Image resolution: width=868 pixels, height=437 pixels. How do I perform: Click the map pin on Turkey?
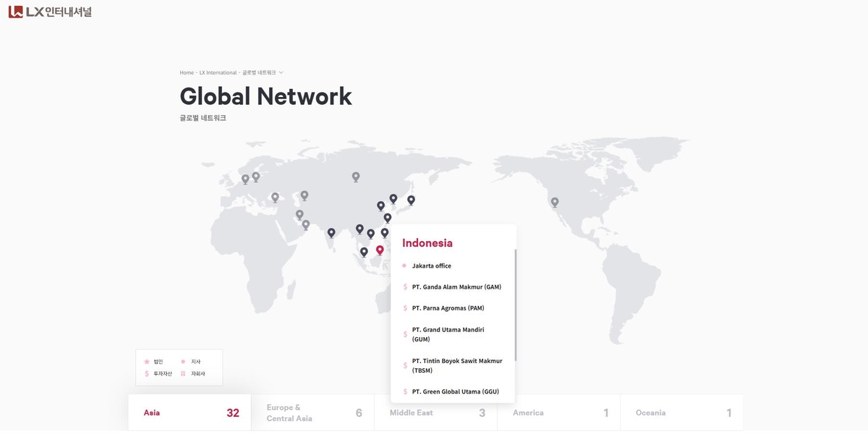coord(275,197)
